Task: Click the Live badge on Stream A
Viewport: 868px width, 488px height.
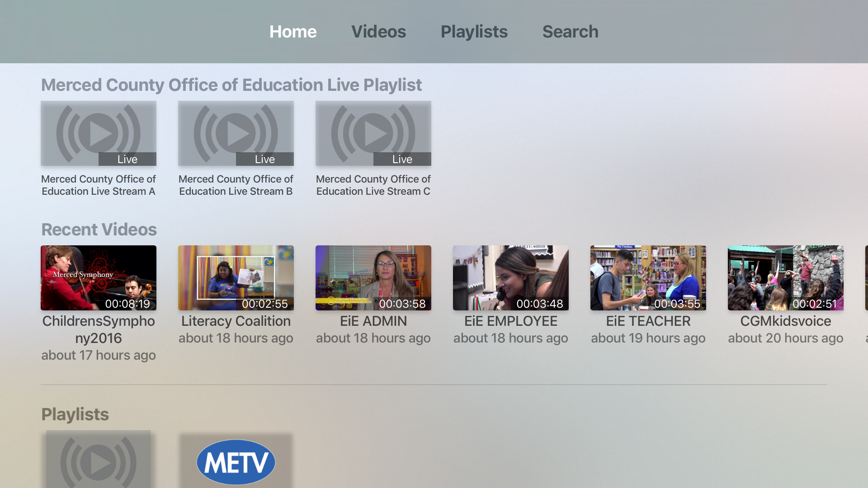Action: (x=127, y=159)
